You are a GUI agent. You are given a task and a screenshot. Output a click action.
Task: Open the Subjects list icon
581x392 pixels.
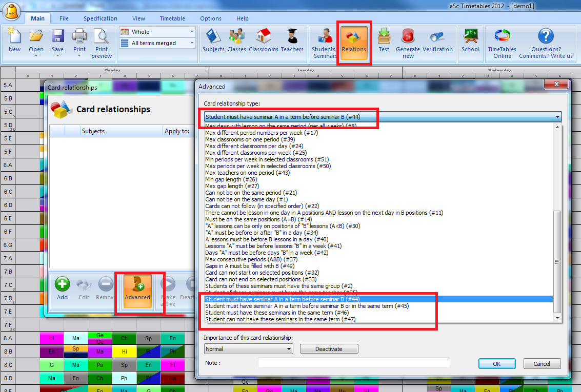pyautogui.click(x=213, y=41)
